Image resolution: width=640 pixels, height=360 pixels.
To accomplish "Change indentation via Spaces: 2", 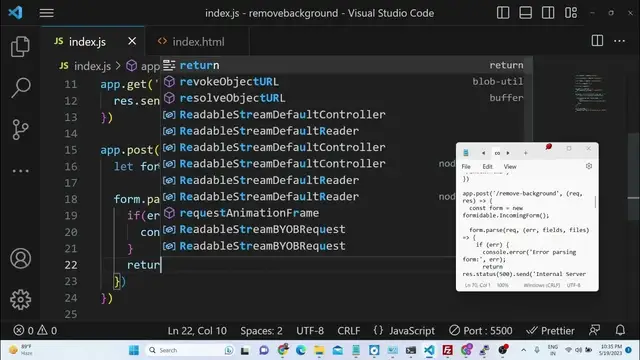I will [261, 331].
